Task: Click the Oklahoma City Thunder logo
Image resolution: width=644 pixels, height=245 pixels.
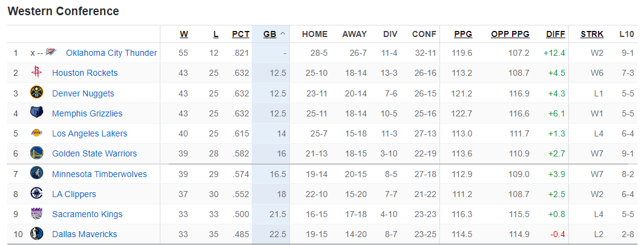Action: click(51, 53)
